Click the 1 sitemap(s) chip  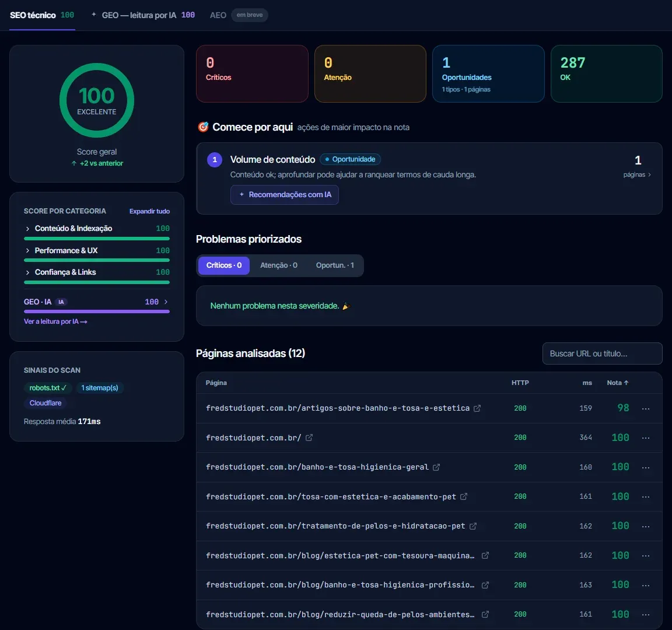coord(99,388)
